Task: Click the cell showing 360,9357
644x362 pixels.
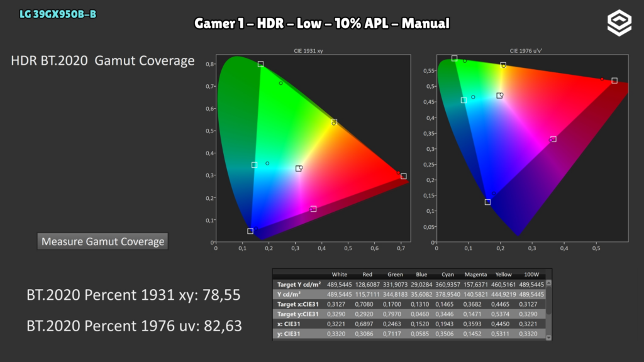Action: click(448, 285)
